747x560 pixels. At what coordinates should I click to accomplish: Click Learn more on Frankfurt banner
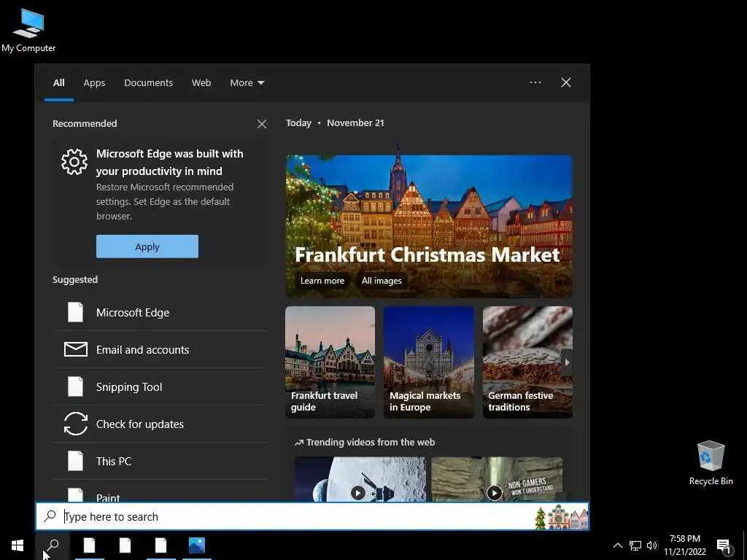click(322, 281)
